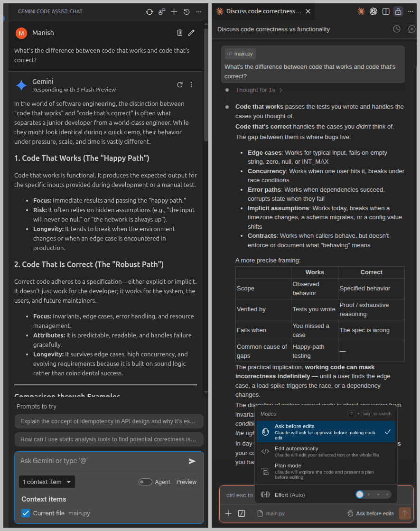The width and height of the screenshot is (420, 531).
Task: Click the plus attach icon in Claude input
Action: pyautogui.click(x=228, y=513)
